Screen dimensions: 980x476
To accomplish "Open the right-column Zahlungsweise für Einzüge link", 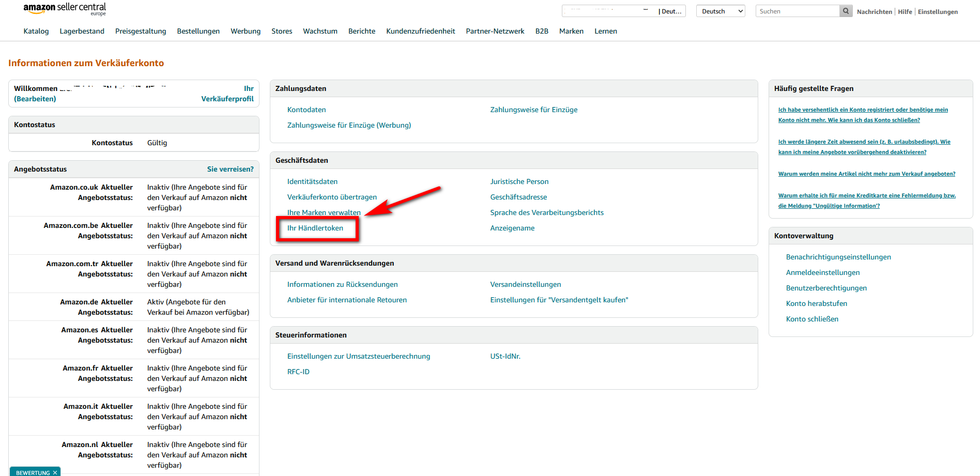I will tap(534, 110).
